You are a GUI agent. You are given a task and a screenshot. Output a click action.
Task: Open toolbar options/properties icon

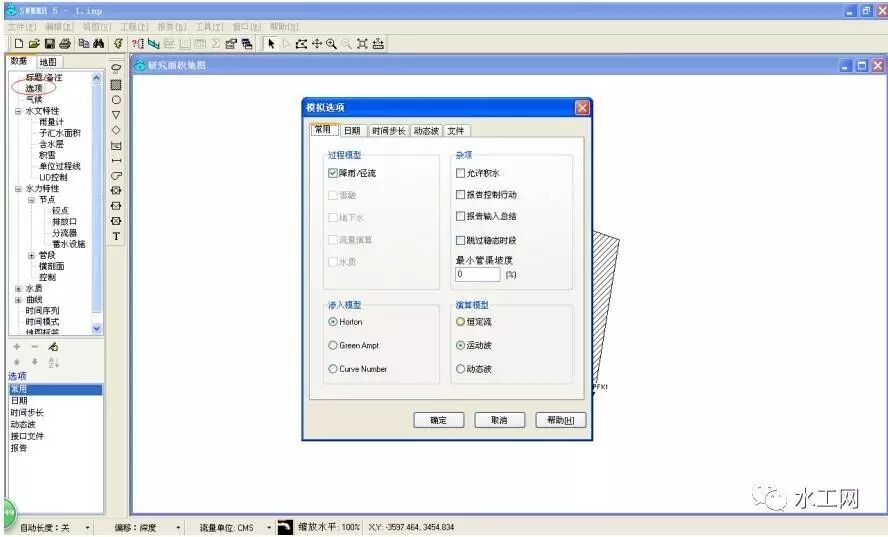[231, 44]
